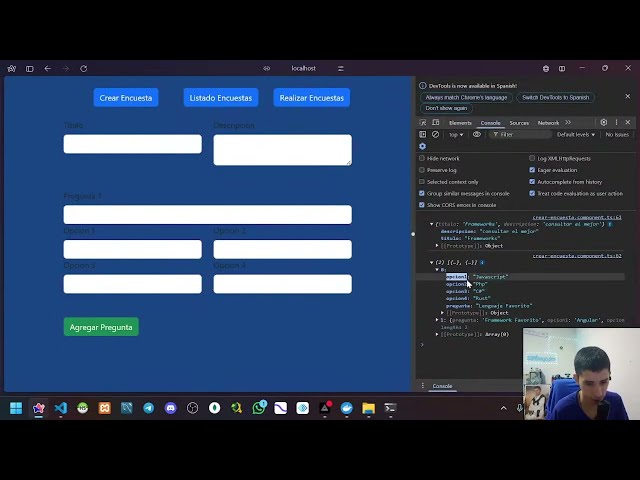Switch to the Console tab

[490, 123]
